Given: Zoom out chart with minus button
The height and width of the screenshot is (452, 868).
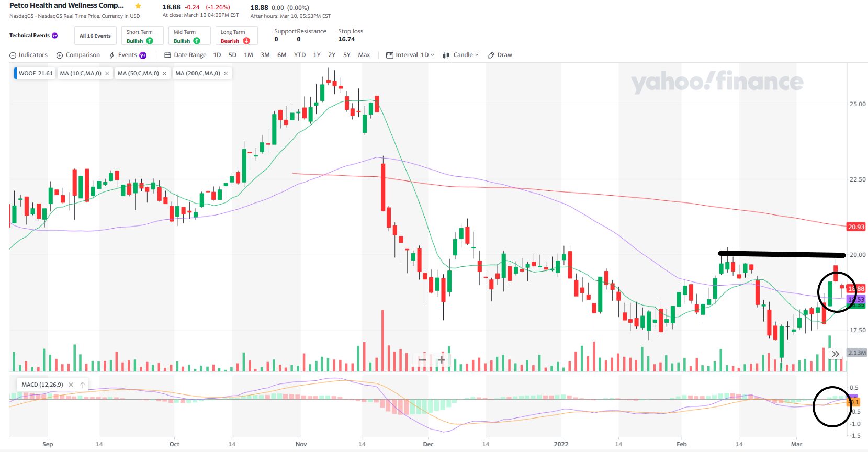Looking at the screenshot, I should click(x=423, y=360).
